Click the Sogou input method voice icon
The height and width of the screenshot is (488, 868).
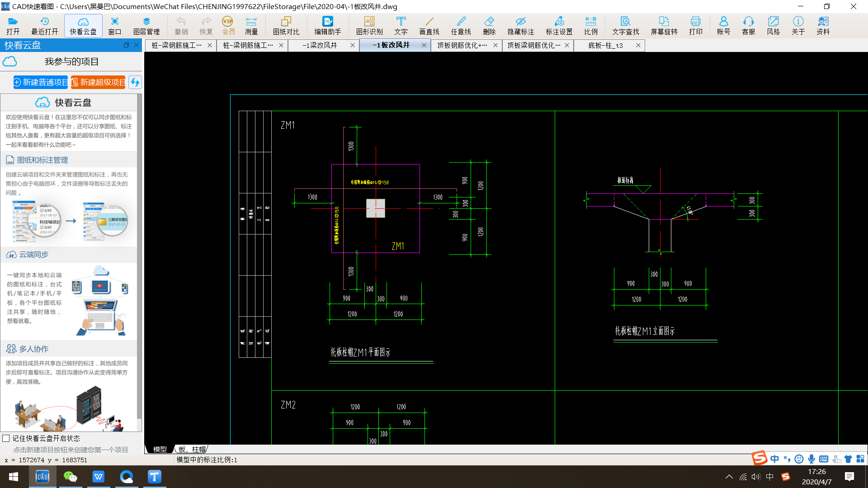click(x=811, y=459)
